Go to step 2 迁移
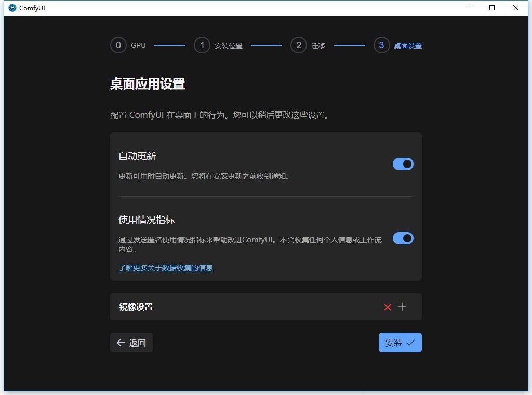Viewport: 532px width, 395px height. click(x=308, y=45)
